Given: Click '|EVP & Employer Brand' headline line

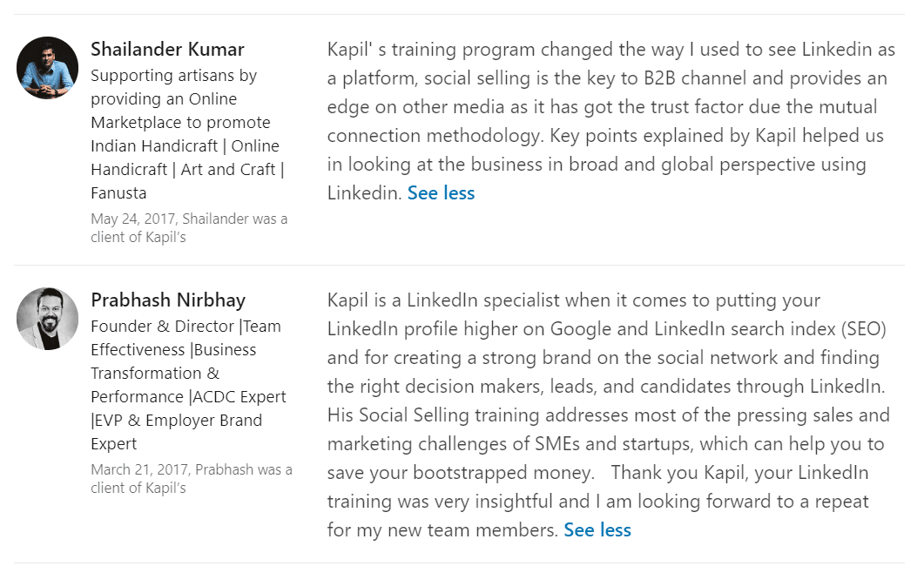Looking at the screenshot, I should 176,421.
